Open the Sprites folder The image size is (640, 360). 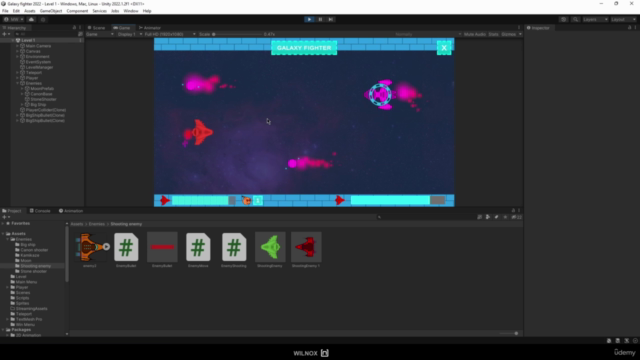click(x=22, y=303)
